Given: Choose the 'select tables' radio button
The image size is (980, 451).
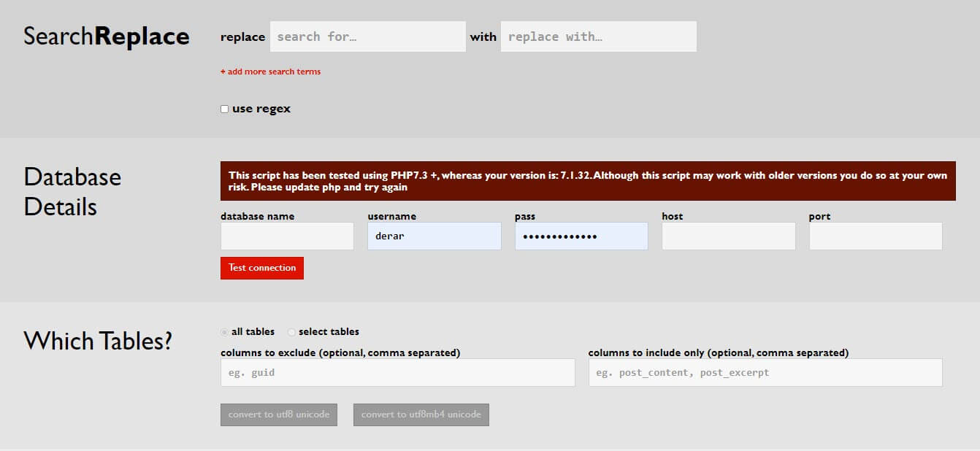Looking at the screenshot, I should (x=291, y=332).
